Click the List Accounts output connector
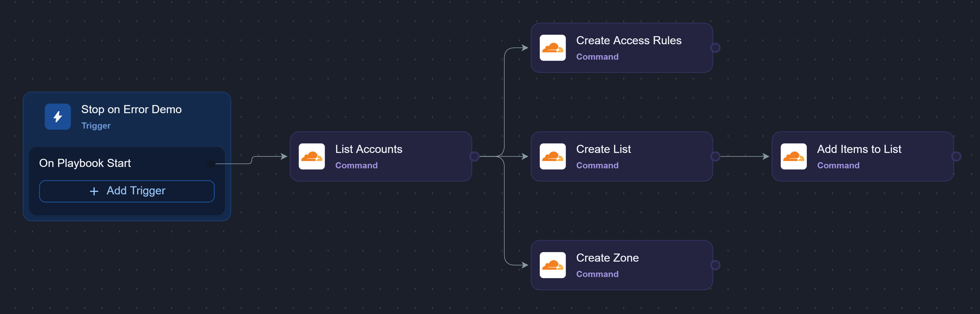 tap(474, 156)
